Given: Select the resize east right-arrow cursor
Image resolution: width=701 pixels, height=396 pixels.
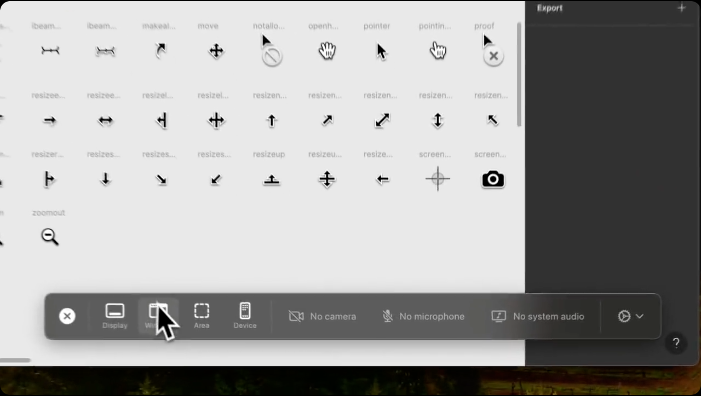Looking at the screenshot, I should click(x=50, y=120).
